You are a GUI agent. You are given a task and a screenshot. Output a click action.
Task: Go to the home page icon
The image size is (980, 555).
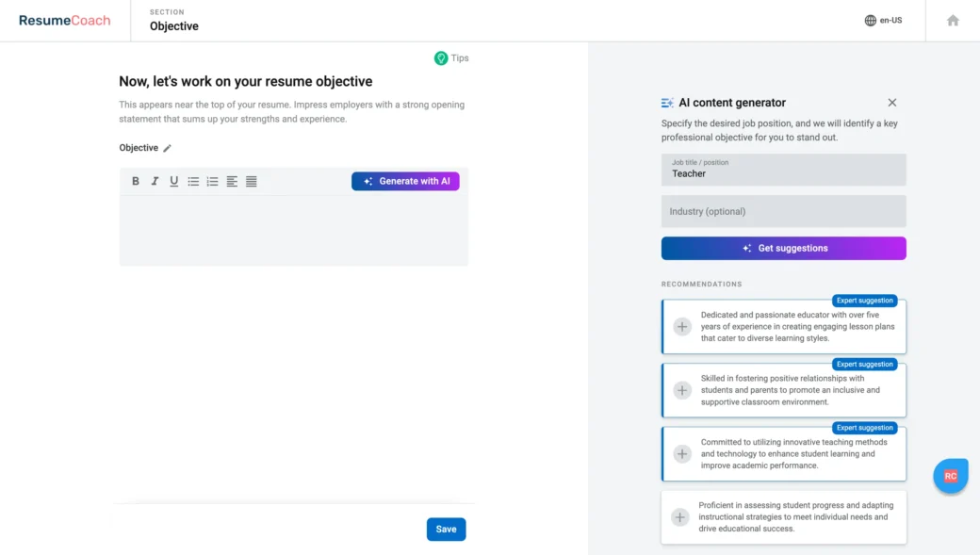[x=953, y=21]
